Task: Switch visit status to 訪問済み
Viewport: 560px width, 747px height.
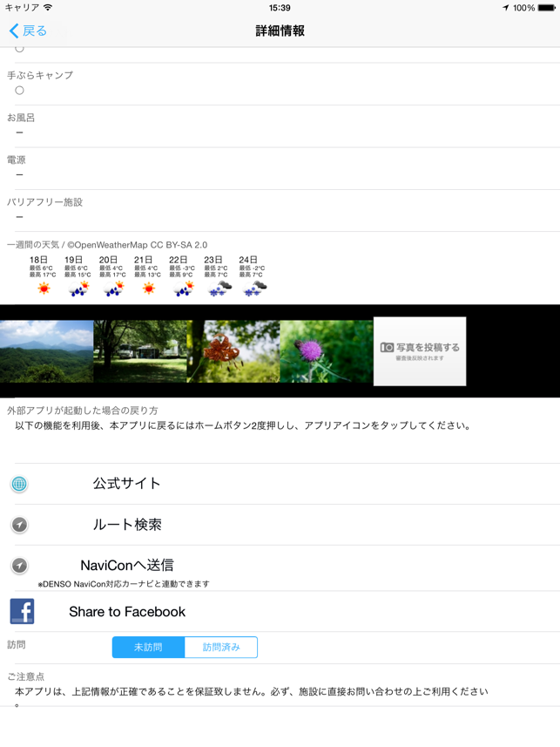Action: [221, 648]
